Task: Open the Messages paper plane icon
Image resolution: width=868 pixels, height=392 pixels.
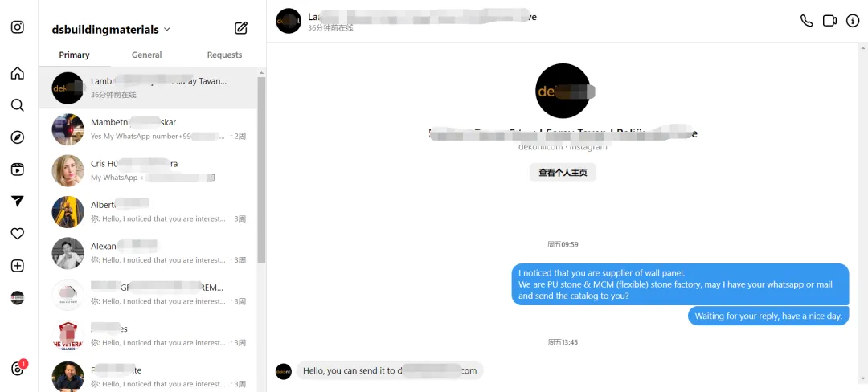Action: click(18, 202)
